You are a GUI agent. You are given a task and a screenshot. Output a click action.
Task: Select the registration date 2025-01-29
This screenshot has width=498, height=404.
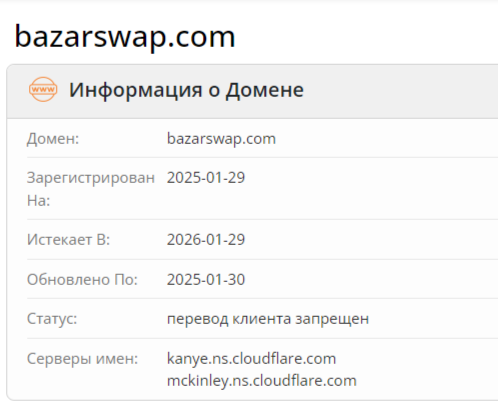pos(206,178)
